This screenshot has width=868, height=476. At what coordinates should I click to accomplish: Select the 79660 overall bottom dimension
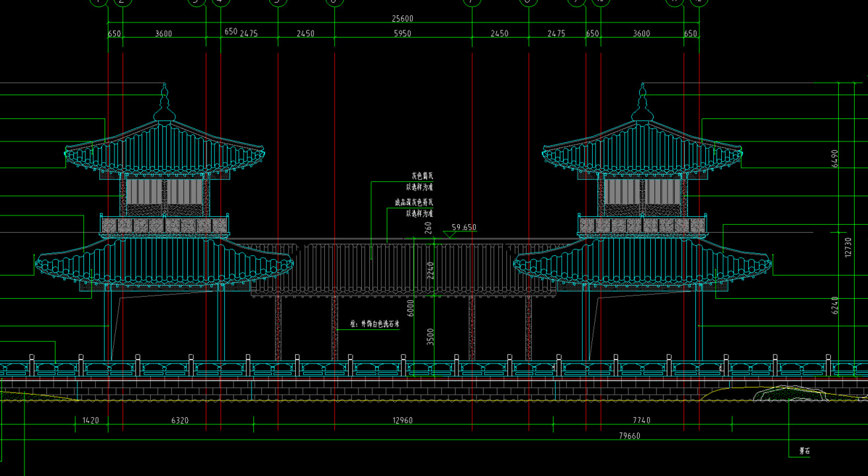pos(629,436)
